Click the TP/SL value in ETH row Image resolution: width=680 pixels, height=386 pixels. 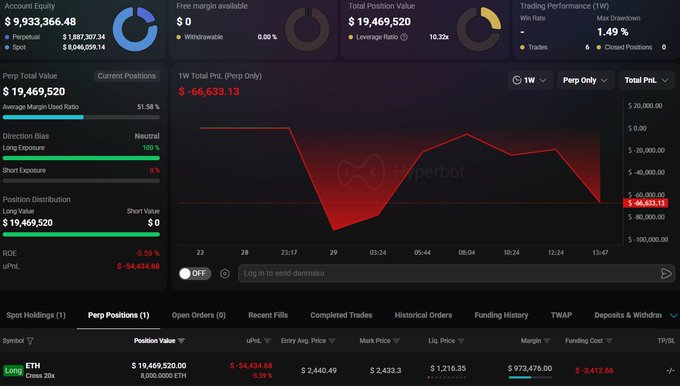tap(670, 370)
